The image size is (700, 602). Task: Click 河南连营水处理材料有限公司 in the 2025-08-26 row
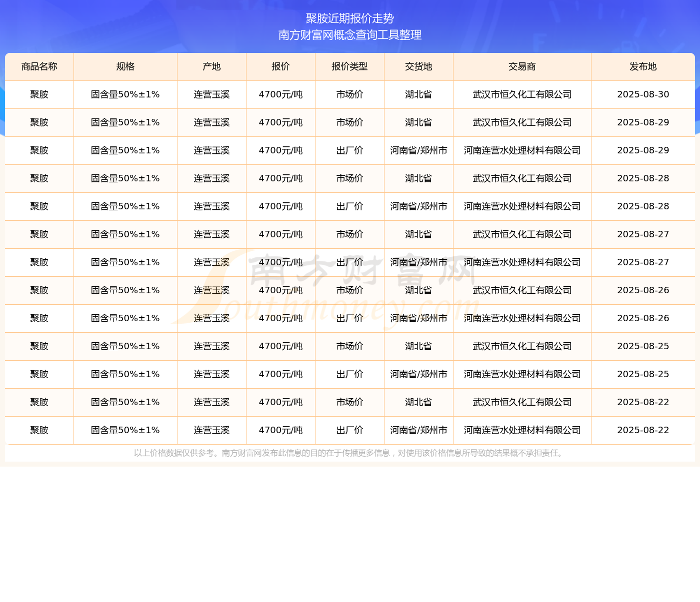point(522,318)
